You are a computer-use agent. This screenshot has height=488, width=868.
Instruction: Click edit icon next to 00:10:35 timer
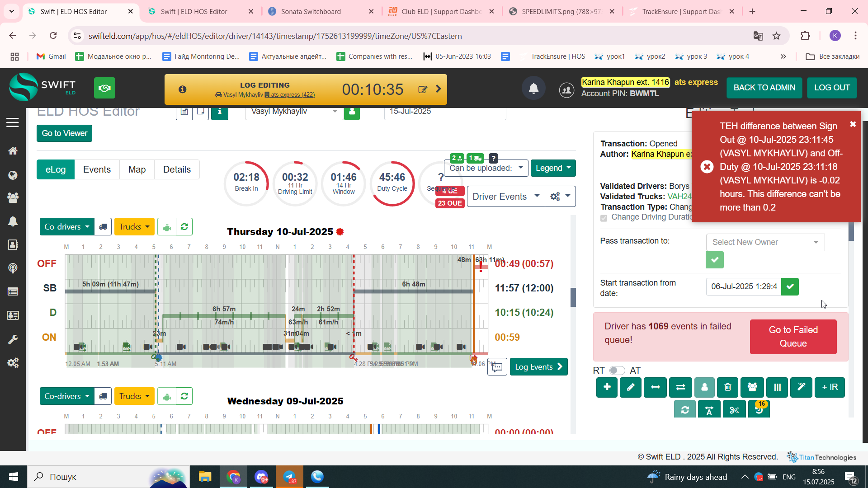423,89
